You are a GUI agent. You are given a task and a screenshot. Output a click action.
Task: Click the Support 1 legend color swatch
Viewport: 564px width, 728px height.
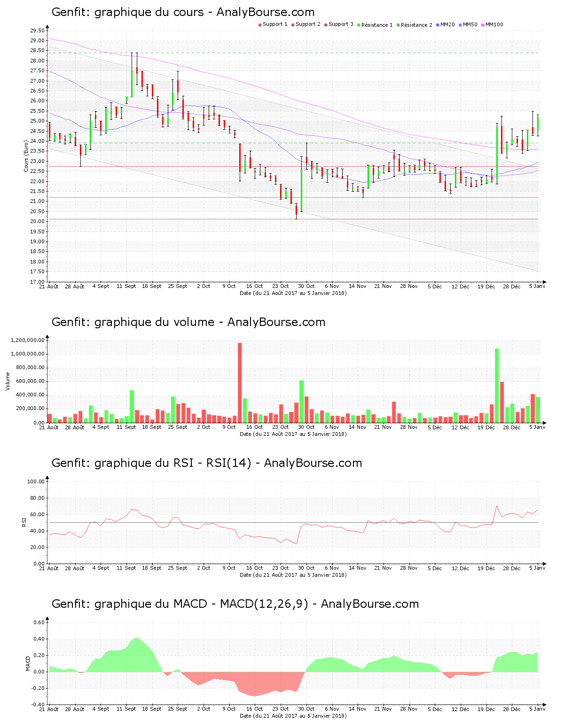pos(260,25)
